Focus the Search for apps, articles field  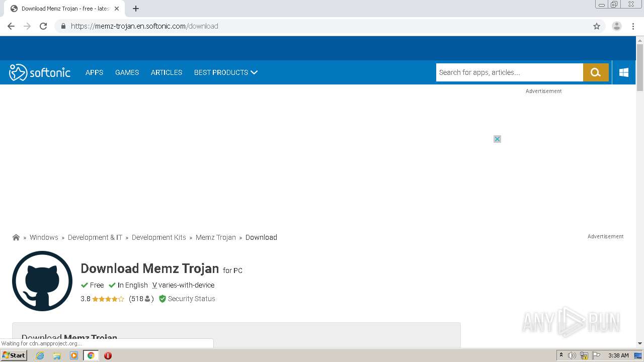click(510, 72)
